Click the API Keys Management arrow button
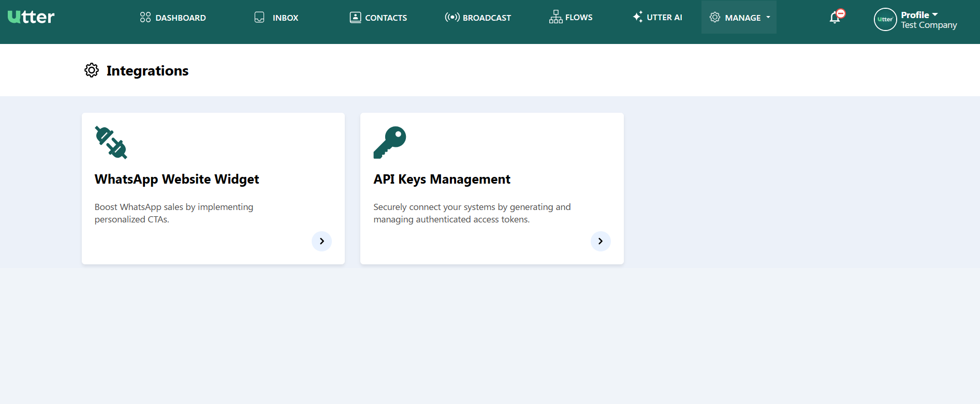 click(601, 241)
